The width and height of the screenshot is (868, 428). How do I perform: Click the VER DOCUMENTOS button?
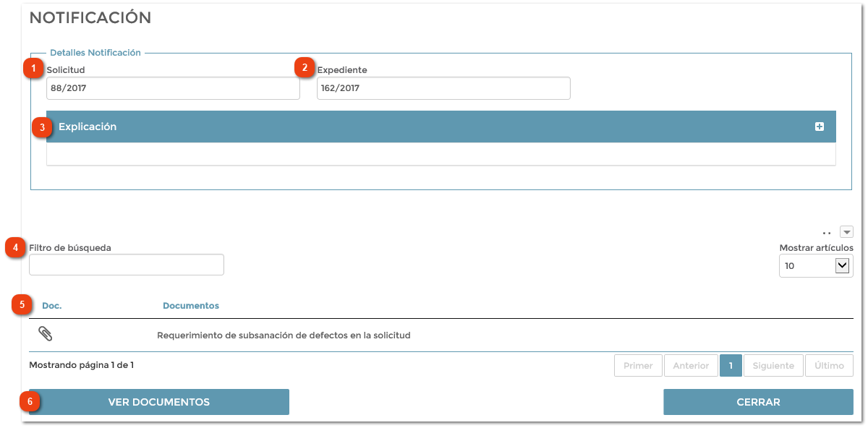(159, 401)
